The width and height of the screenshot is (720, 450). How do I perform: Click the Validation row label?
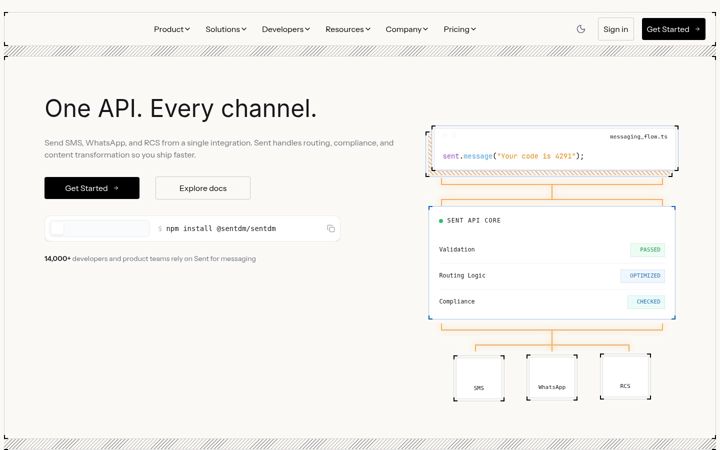pos(457,249)
